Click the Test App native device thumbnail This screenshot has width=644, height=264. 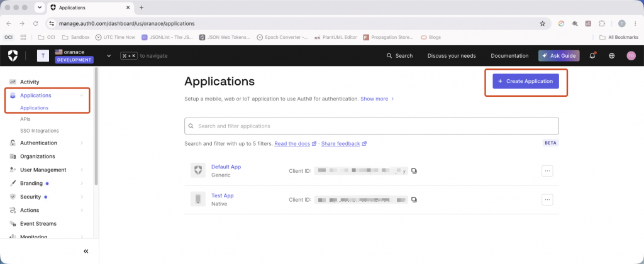click(x=198, y=199)
